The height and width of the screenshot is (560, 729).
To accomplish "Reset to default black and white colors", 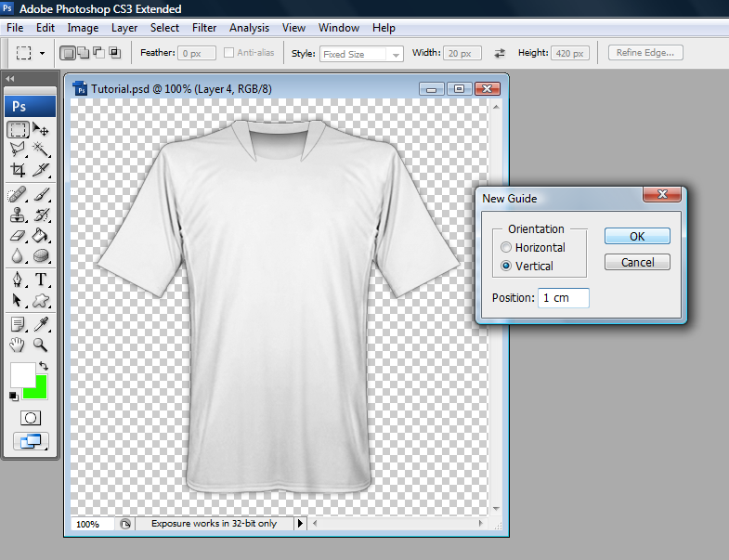I will pyautogui.click(x=14, y=397).
